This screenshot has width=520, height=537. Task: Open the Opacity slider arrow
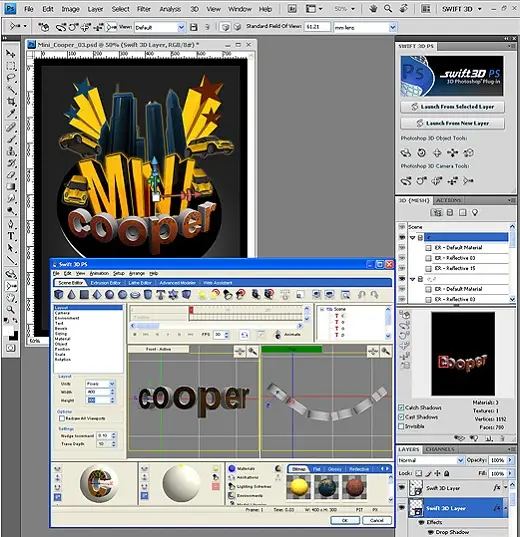510,460
